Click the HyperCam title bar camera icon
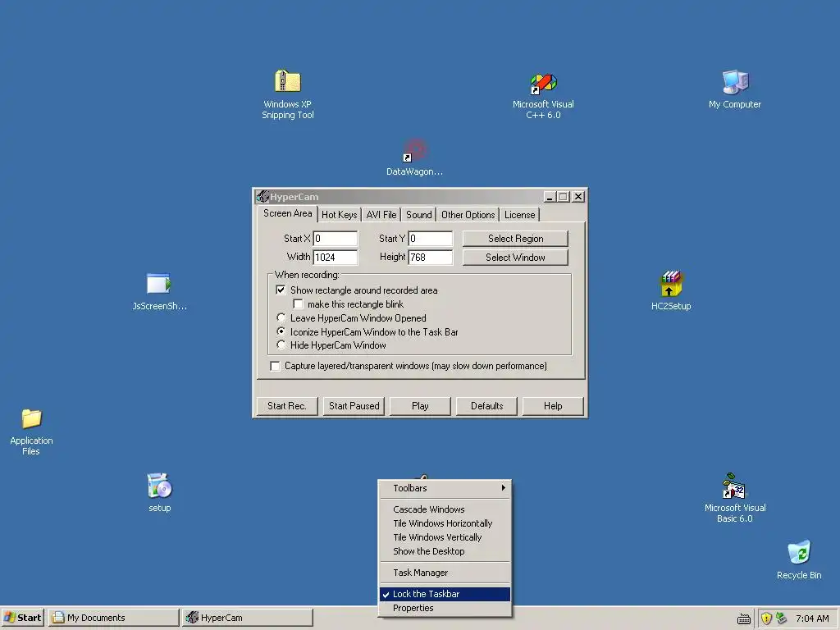Screen dimensions: 840x630 pyautogui.click(x=262, y=197)
